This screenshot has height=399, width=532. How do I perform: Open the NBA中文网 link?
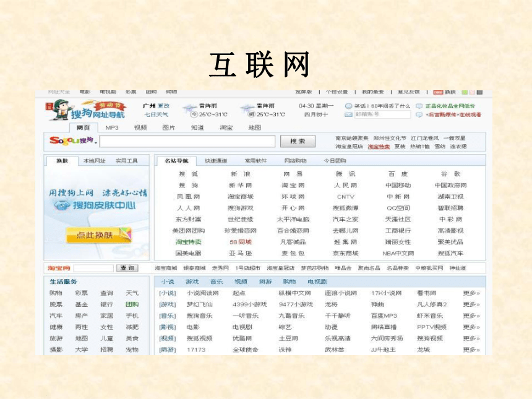click(x=398, y=254)
